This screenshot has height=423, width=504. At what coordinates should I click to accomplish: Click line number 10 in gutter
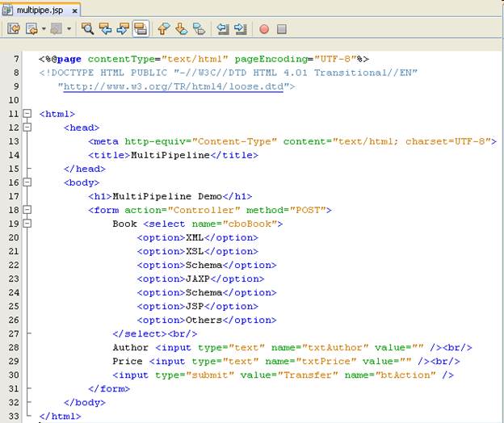[14, 100]
